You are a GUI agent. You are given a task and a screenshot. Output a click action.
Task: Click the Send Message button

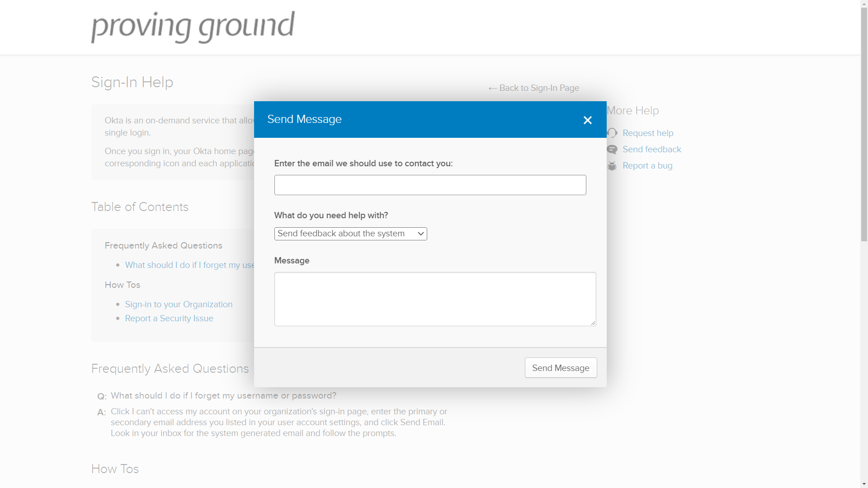point(561,367)
